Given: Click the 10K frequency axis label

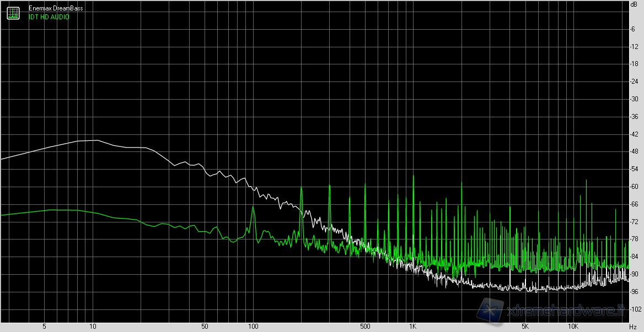Looking at the screenshot, I should tap(573, 327).
